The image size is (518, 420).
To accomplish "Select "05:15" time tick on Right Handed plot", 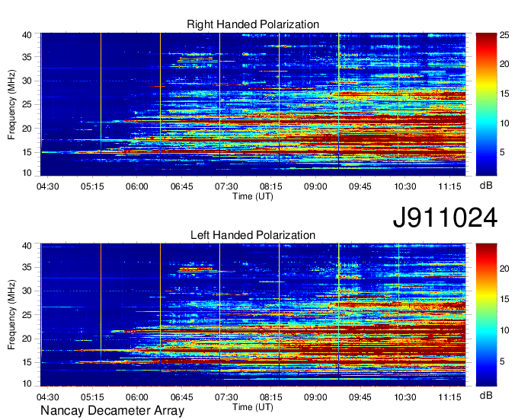I will (92, 186).
